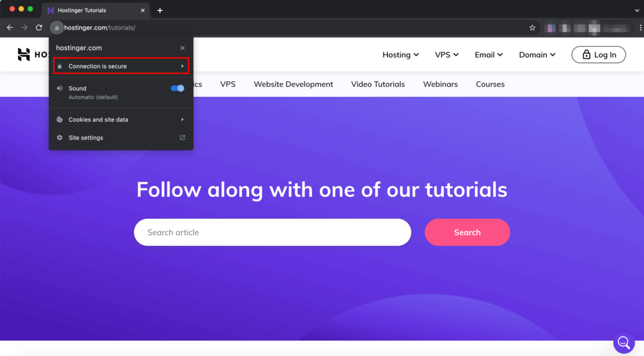Open the VPS dropdown in header
This screenshot has height=356, width=644.
point(447,55)
